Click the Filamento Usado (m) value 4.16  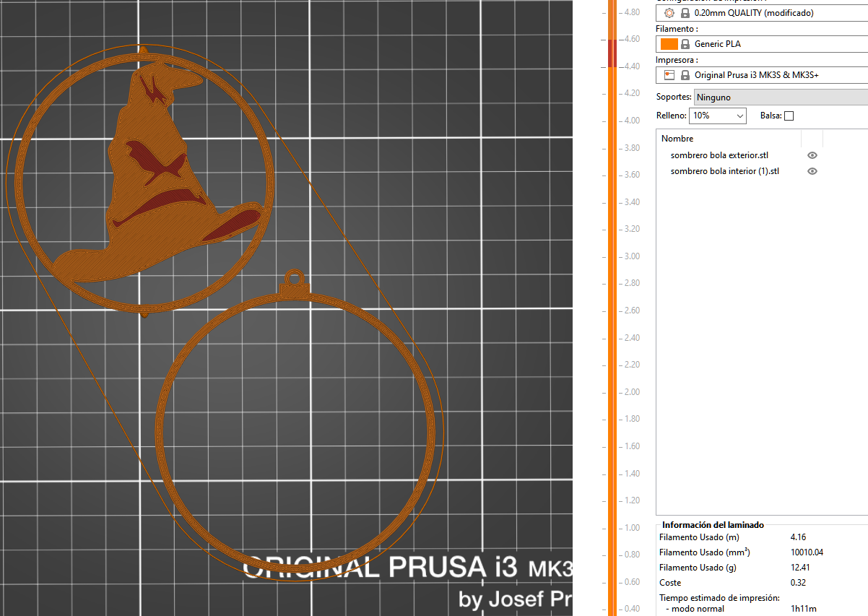coord(799,537)
